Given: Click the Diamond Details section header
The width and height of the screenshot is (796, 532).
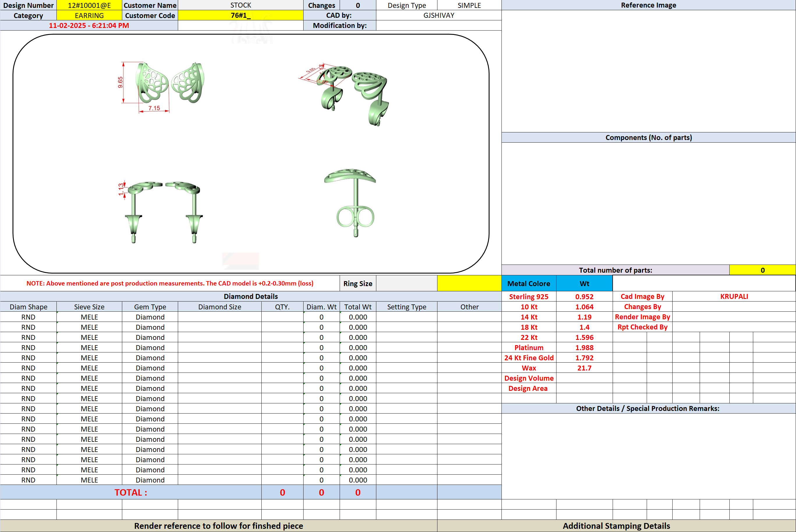Looking at the screenshot, I should point(251,296).
